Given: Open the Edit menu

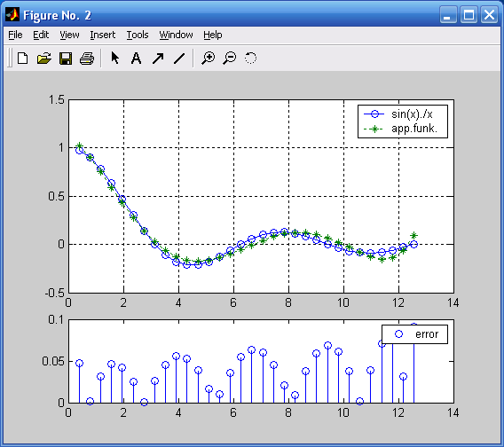Looking at the screenshot, I should [41, 35].
